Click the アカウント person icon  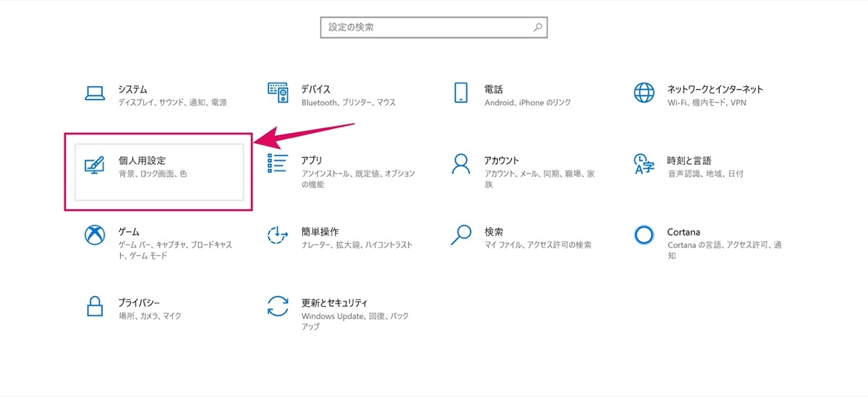click(461, 163)
